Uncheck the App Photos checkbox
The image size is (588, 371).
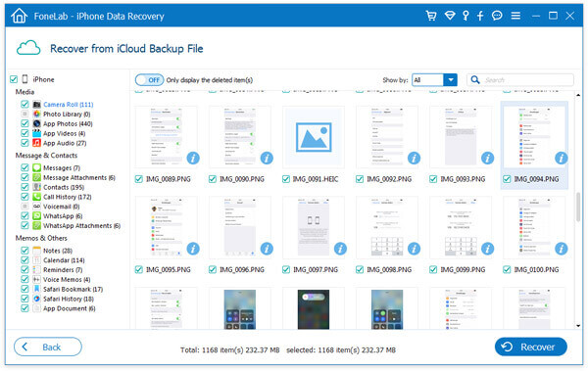(24, 123)
